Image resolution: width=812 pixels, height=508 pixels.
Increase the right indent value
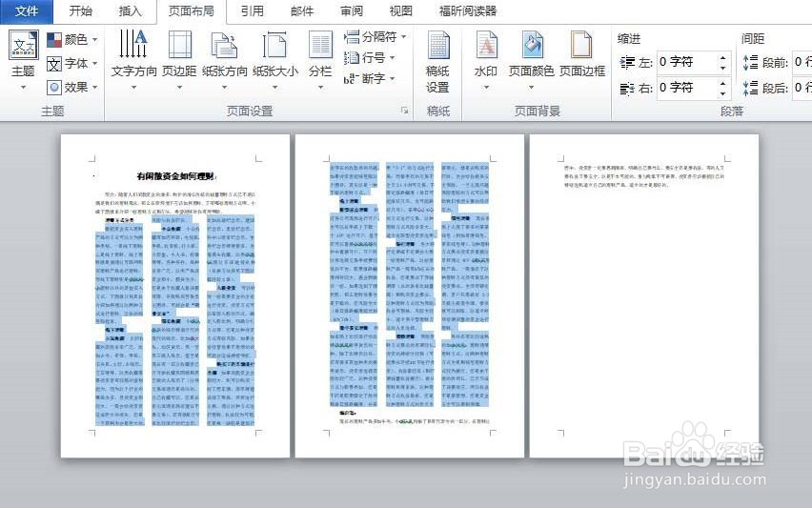[723, 82]
